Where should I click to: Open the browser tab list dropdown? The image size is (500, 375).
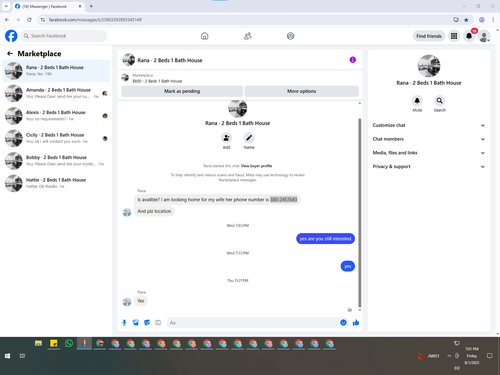point(6,6)
